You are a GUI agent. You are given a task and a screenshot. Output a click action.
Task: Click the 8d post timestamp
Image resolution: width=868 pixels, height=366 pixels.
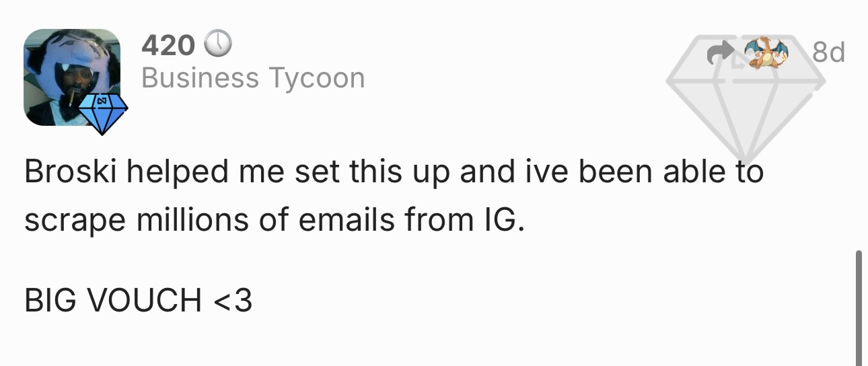pos(828,52)
